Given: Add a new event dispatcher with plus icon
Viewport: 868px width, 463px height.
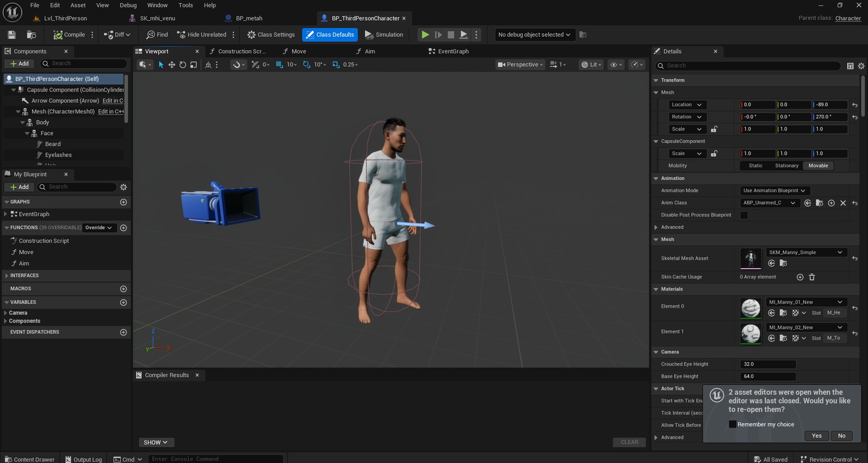Looking at the screenshot, I should pos(124,332).
